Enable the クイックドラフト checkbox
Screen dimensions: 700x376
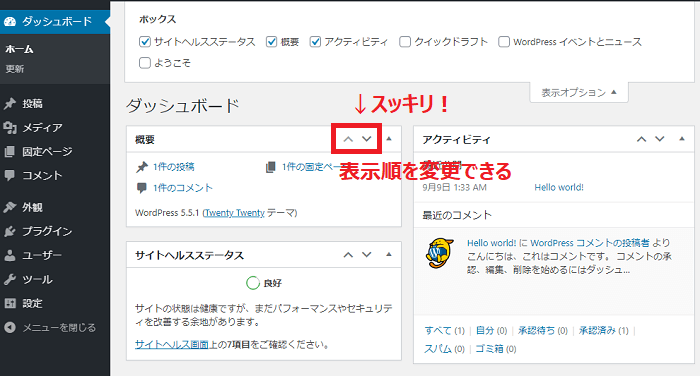pos(405,42)
